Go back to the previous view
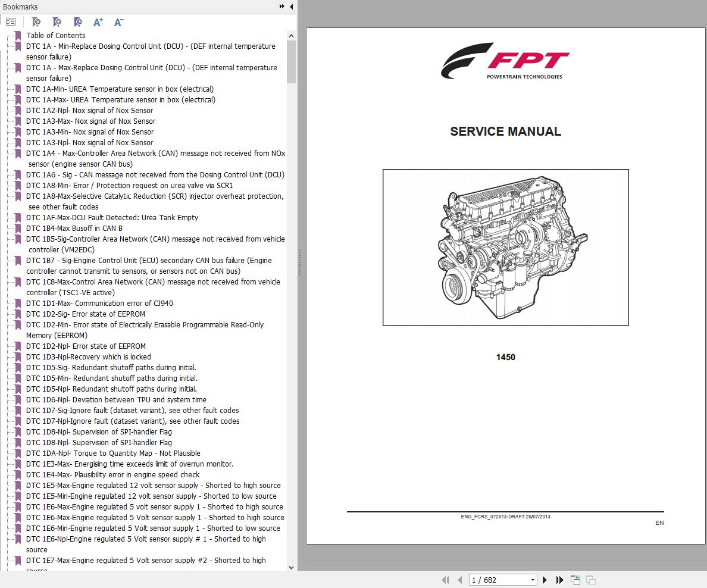 coord(575,578)
